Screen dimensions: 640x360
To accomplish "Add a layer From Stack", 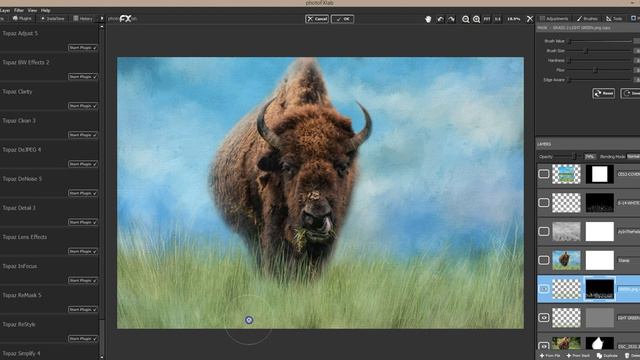I will click(x=578, y=356).
